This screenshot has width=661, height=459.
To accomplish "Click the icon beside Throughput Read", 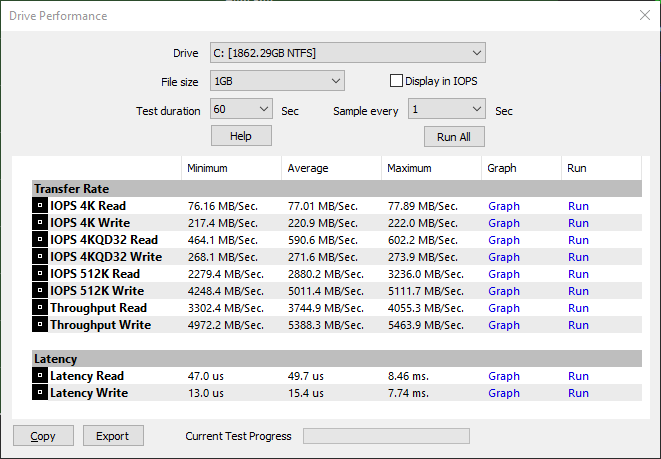I will pos(40,308).
